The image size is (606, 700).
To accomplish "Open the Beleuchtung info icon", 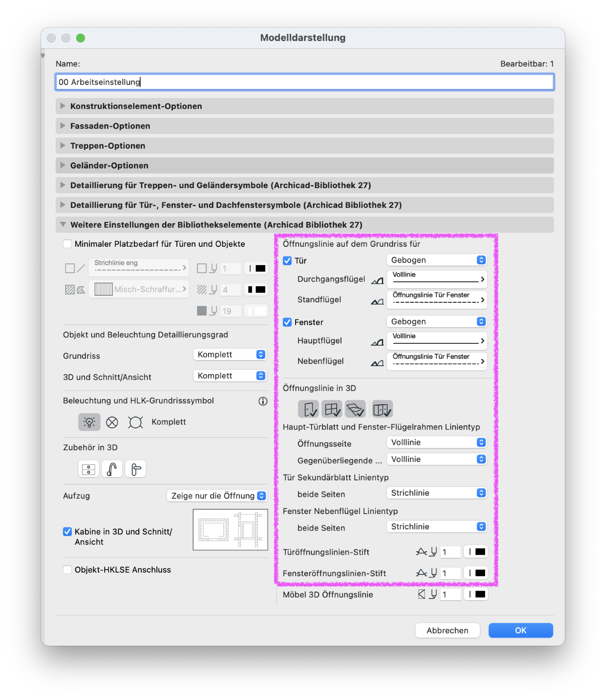I will tap(263, 401).
